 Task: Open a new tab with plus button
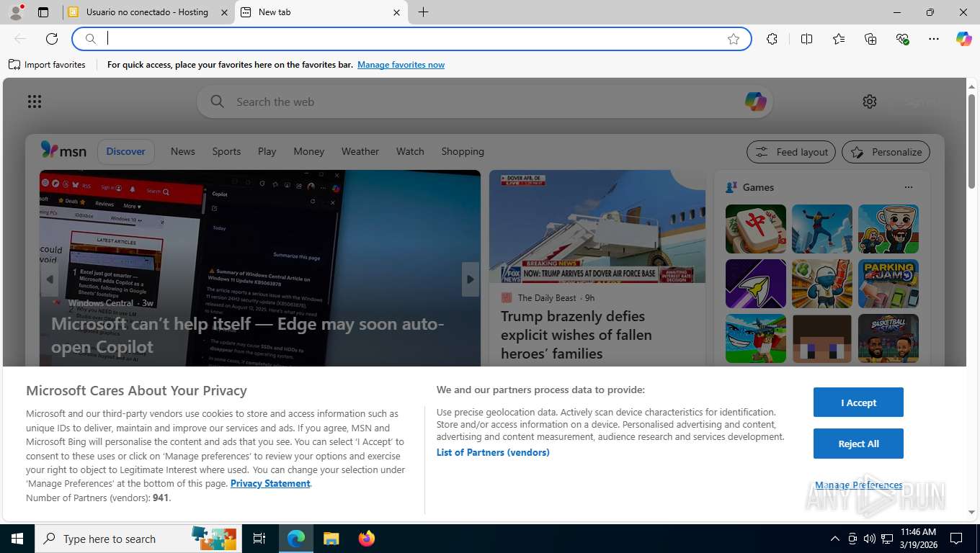424,12
